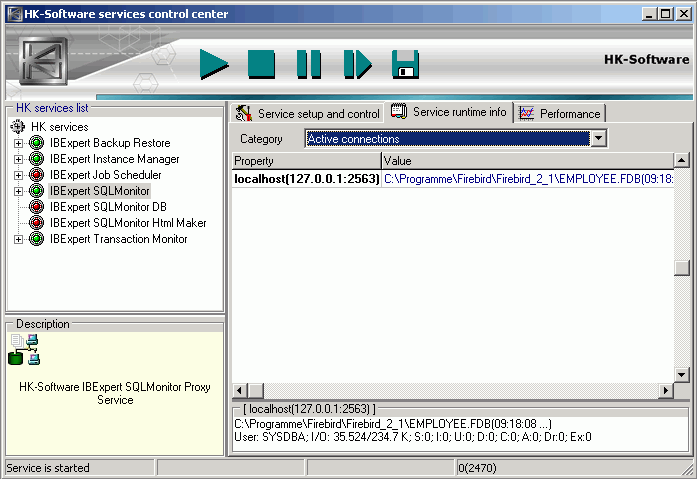The height and width of the screenshot is (479, 697).
Task: Resume the service with the step-play icon
Action: (357, 64)
